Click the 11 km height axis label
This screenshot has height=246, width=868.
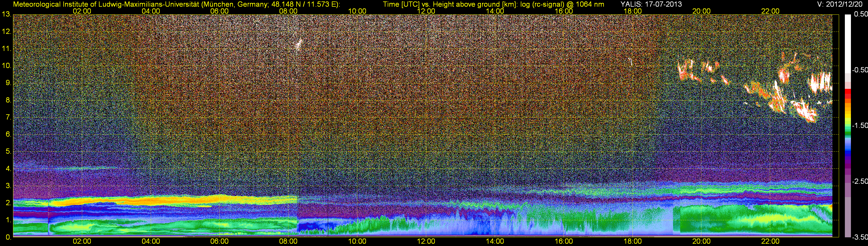point(6,49)
